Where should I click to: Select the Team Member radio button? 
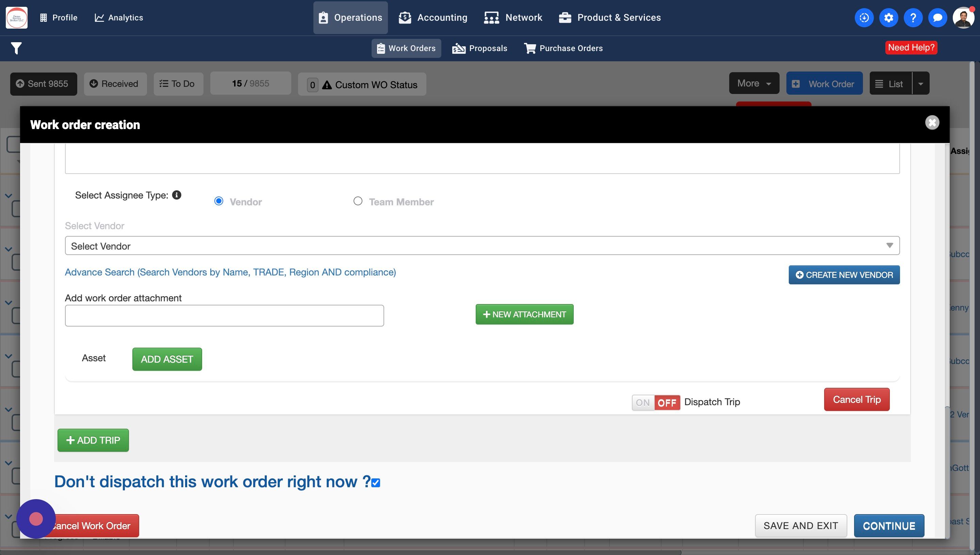358,201
